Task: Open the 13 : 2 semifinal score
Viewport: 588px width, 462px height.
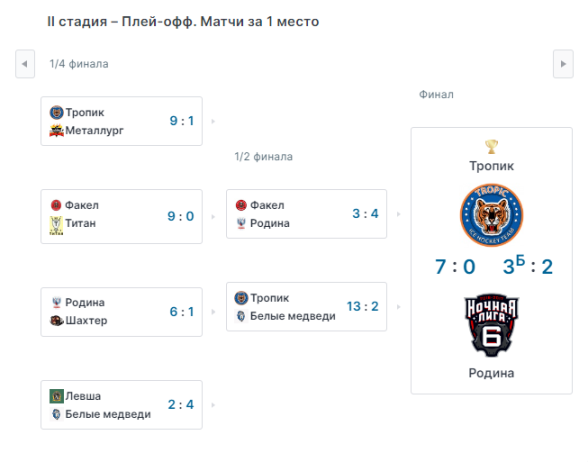Action: click(362, 306)
